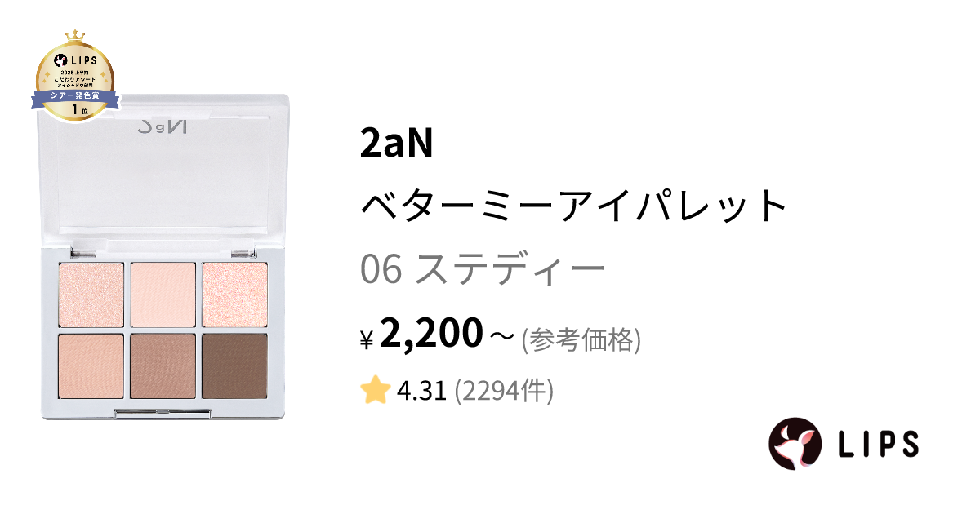This screenshot has height=514, width=980.
Task: Select the top-middle pale pink matte shade
Action: tap(163, 295)
